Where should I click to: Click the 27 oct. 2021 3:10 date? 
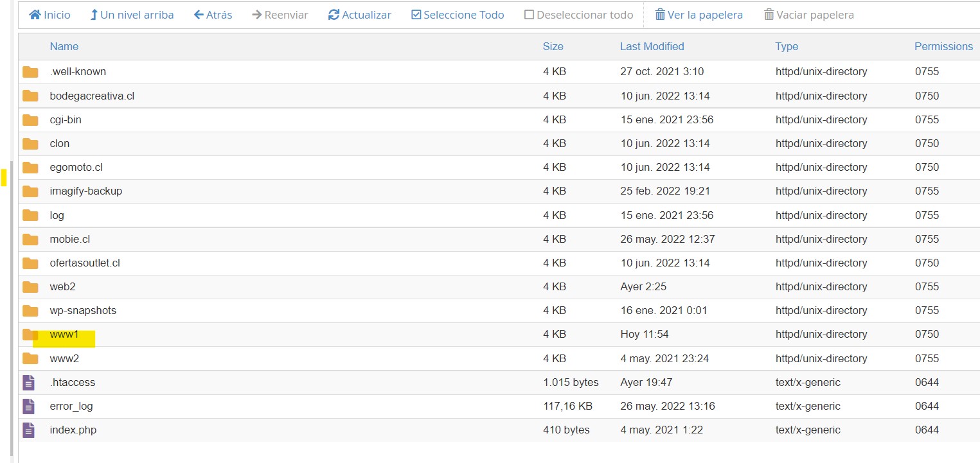(662, 72)
